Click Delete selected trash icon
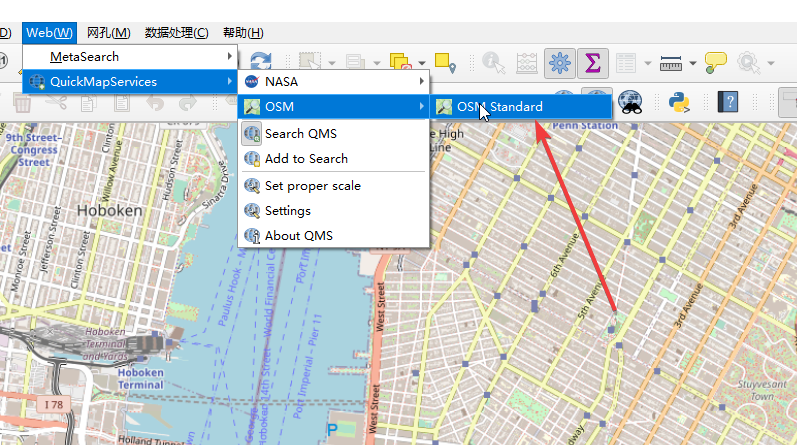Viewport: 797px width, 445px height. tap(22, 103)
